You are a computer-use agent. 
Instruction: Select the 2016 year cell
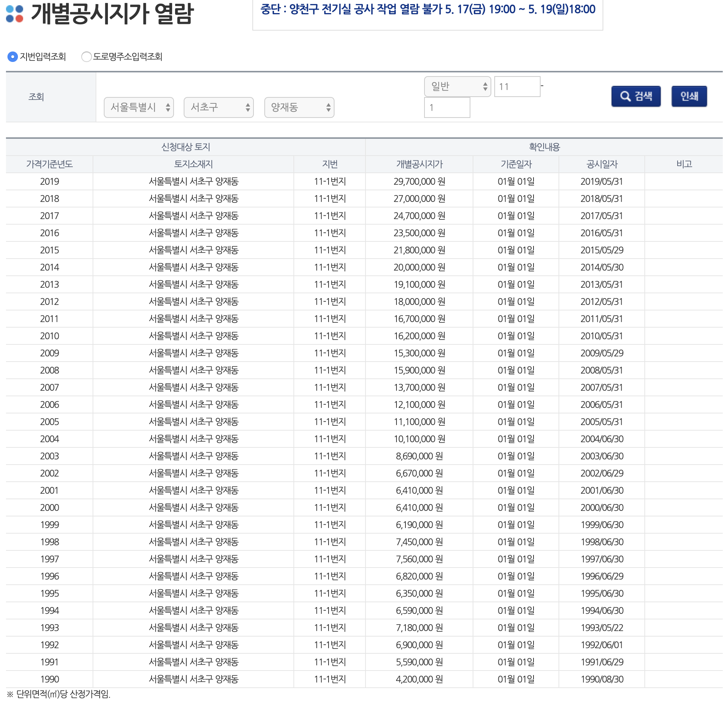point(49,233)
